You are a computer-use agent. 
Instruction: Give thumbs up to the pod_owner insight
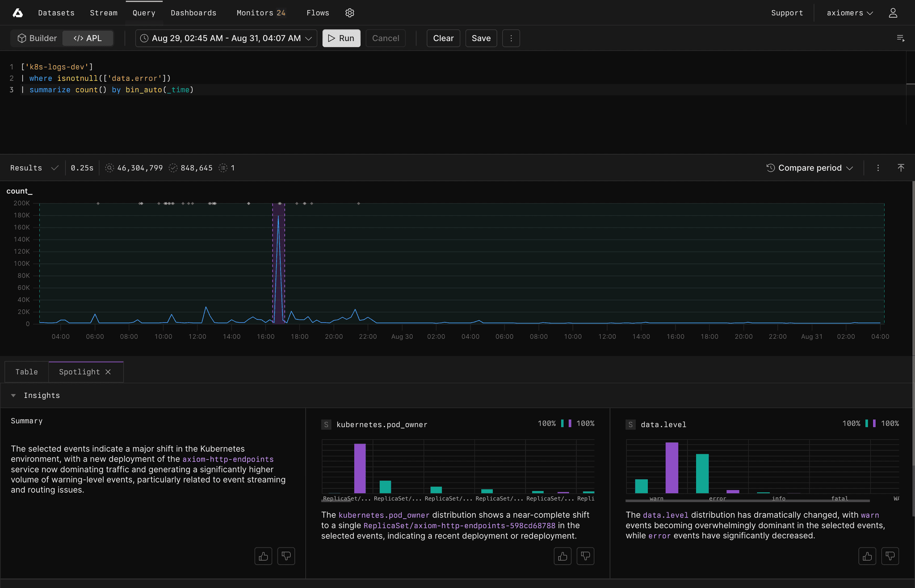pos(562,556)
